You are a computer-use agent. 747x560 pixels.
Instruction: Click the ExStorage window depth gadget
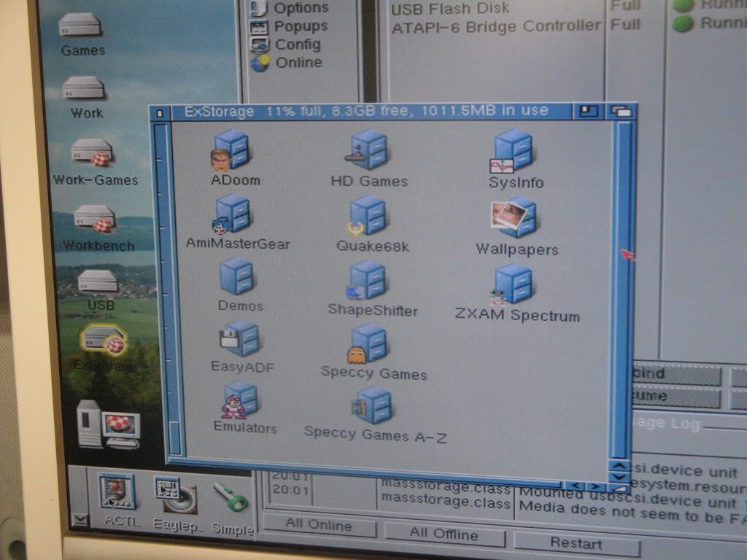pos(622,112)
